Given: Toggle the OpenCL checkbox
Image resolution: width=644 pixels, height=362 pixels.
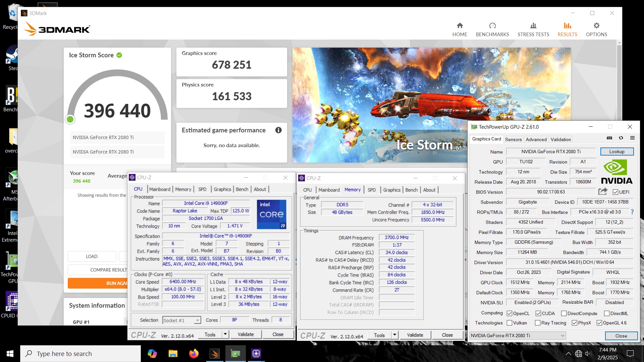Looking at the screenshot, I should [x=509, y=313].
